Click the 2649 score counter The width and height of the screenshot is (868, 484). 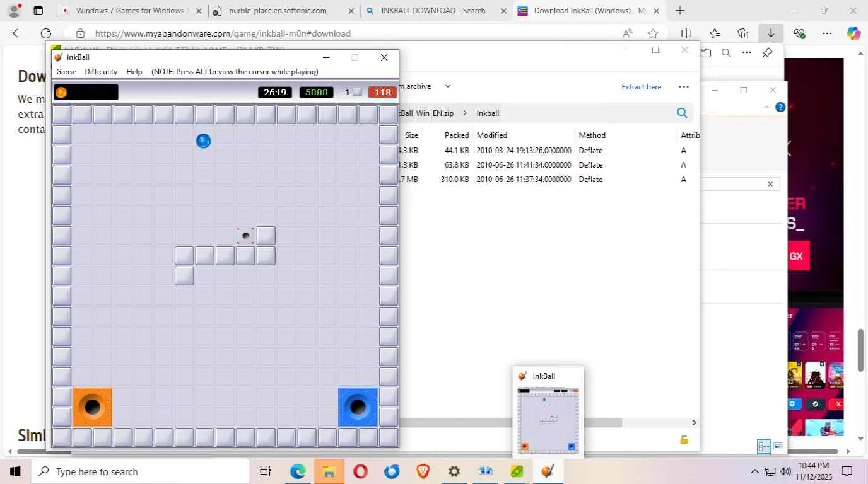(275, 92)
